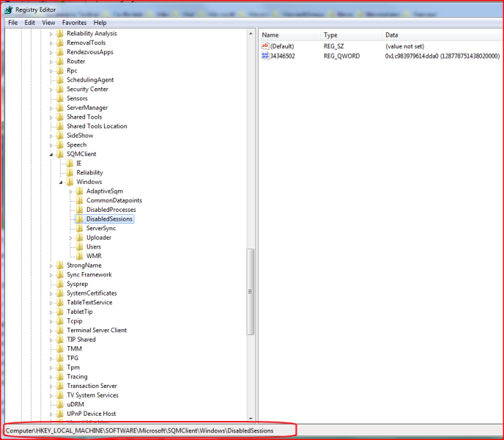This screenshot has height=440, width=504.
Task: Expand the AdaptiveSqm key
Action: click(x=71, y=192)
